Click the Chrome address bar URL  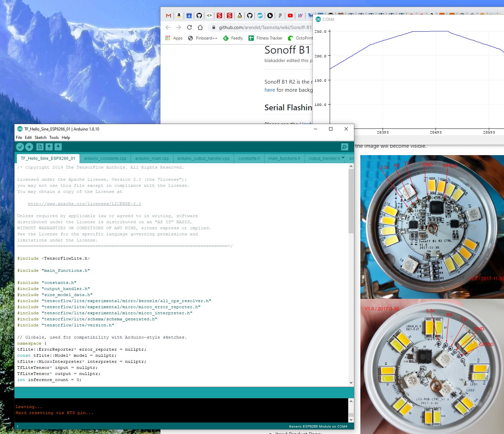[x=265, y=27]
